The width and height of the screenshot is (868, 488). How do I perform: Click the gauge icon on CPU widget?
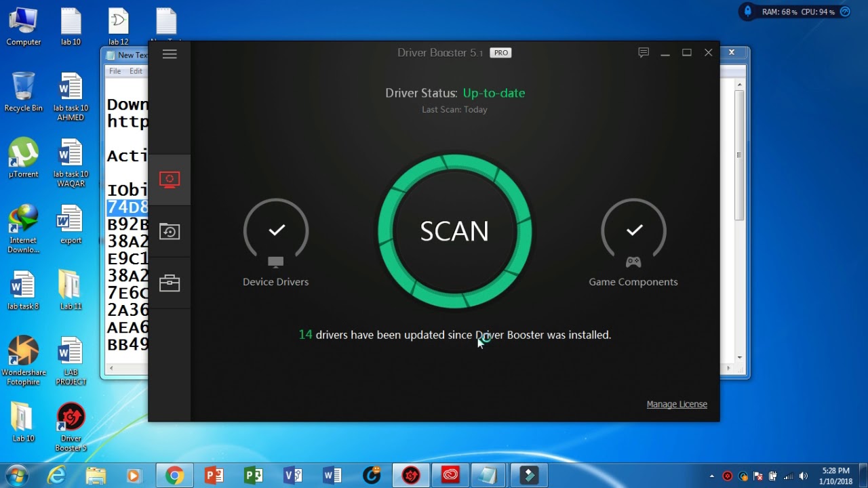[845, 12]
